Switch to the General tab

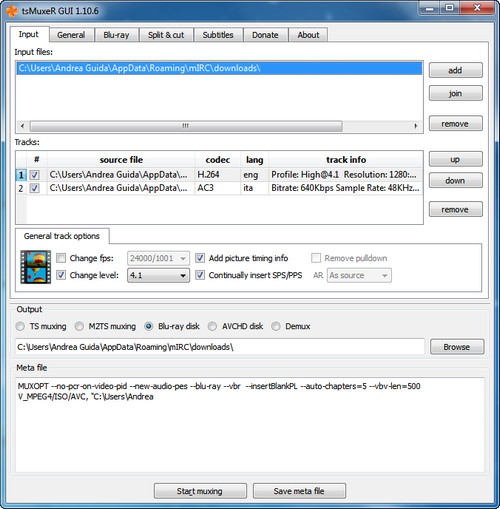tap(71, 35)
